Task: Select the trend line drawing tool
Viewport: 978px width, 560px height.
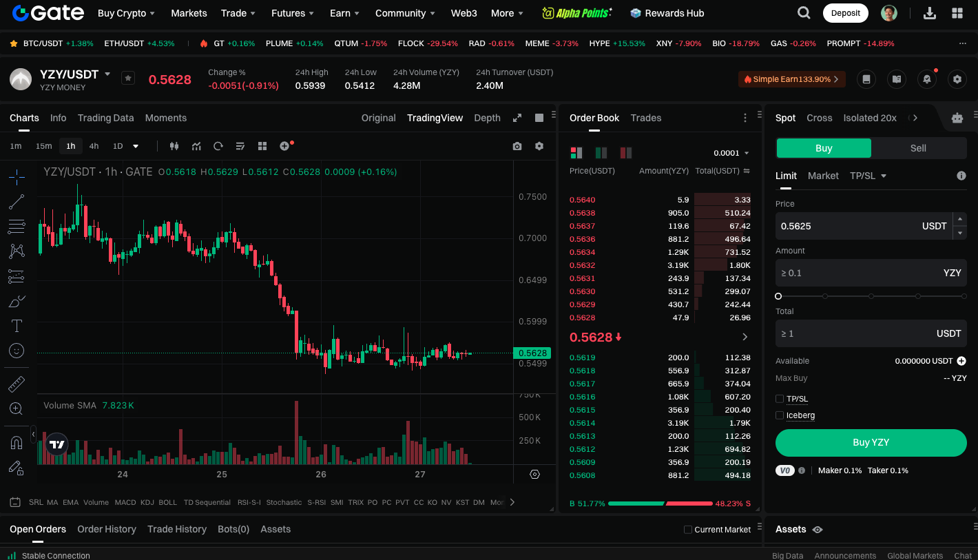Action: tap(17, 202)
